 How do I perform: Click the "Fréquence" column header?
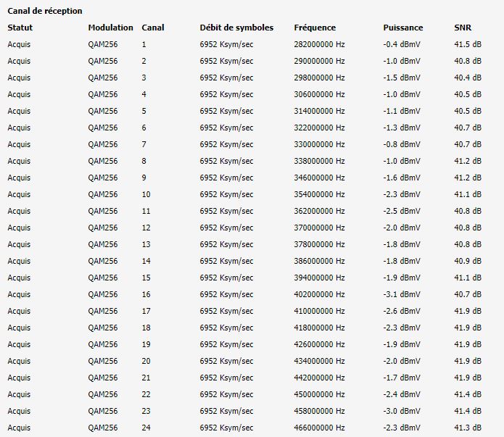(315, 28)
